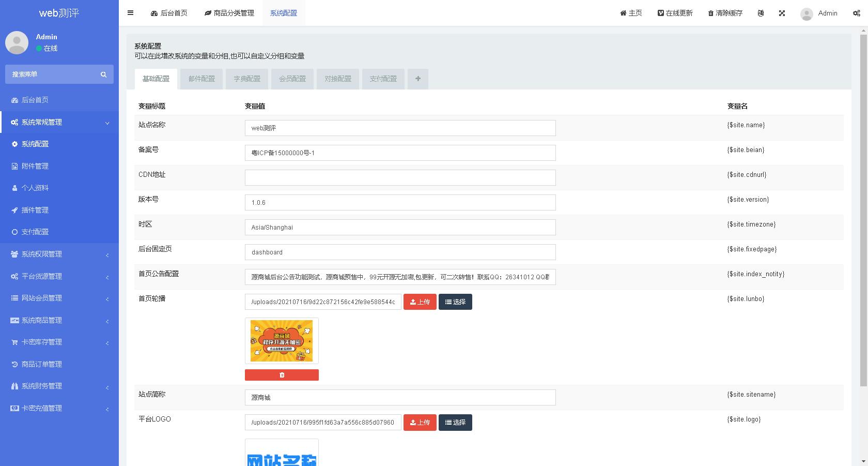Click the Admin username in top bar

(x=828, y=13)
